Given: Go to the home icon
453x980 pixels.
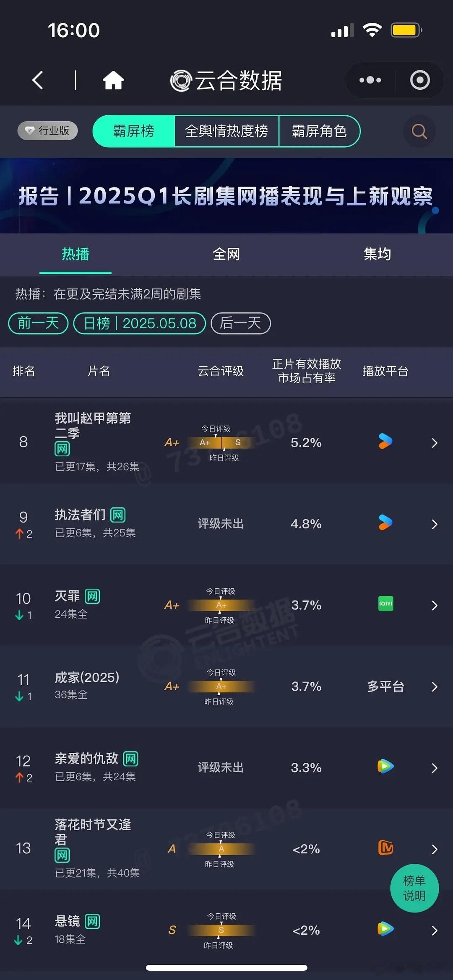Looking at the screenshot, I should (x=113, y=80).
